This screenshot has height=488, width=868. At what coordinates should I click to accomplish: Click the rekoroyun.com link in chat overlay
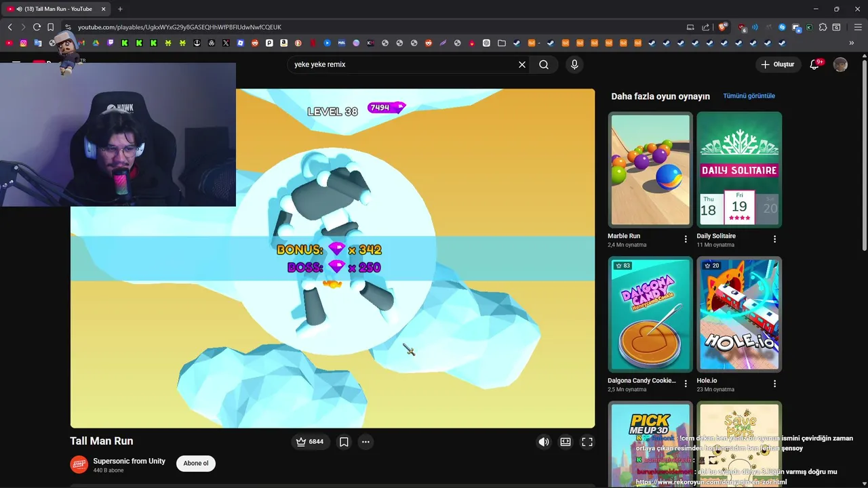click(x=711, y=482)
